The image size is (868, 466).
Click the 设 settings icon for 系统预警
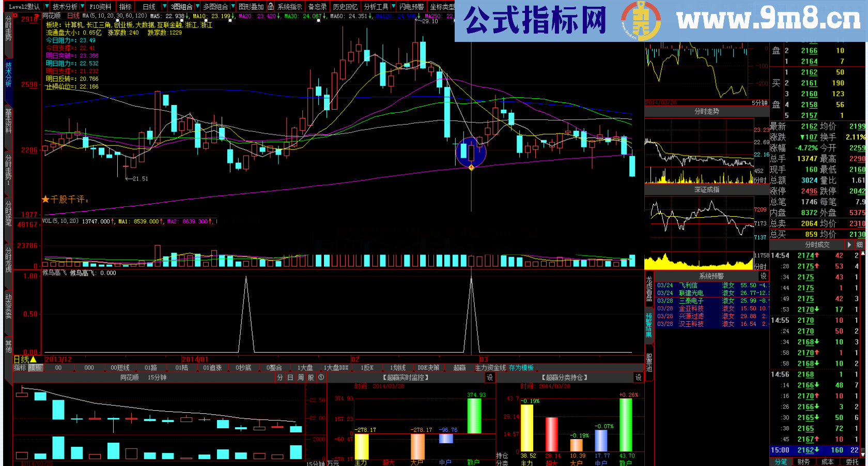pos(763,276)
